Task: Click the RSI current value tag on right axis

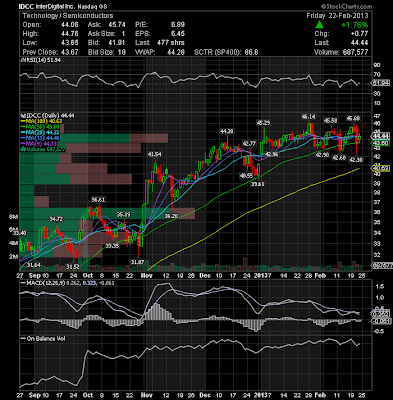Action: 380,83
